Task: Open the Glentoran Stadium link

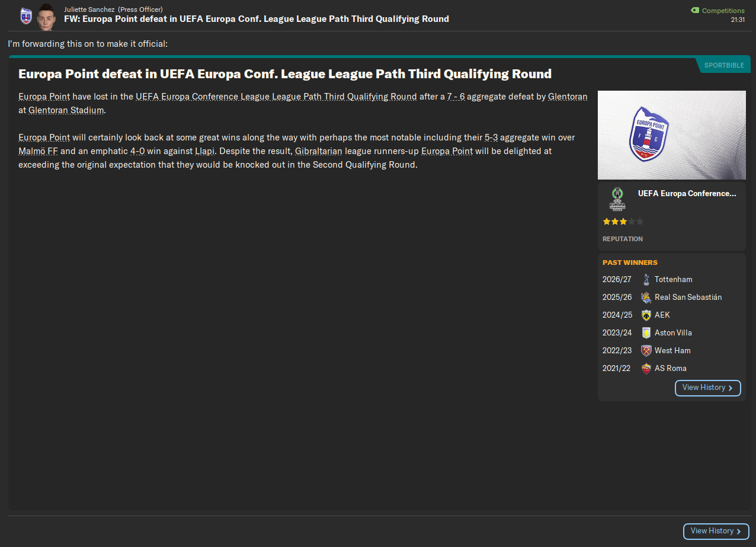Action: [x=66, y=110]
